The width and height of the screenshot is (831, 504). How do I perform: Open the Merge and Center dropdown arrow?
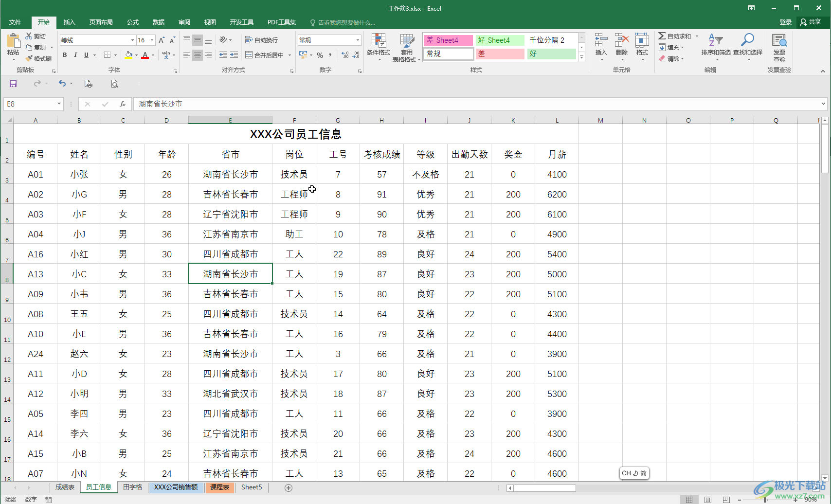[289, 55]
